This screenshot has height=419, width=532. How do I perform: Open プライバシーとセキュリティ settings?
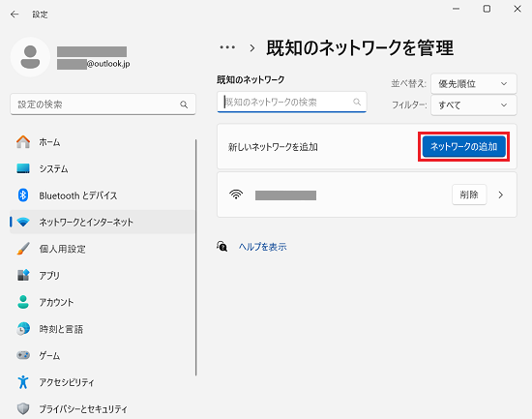point(103,408)
